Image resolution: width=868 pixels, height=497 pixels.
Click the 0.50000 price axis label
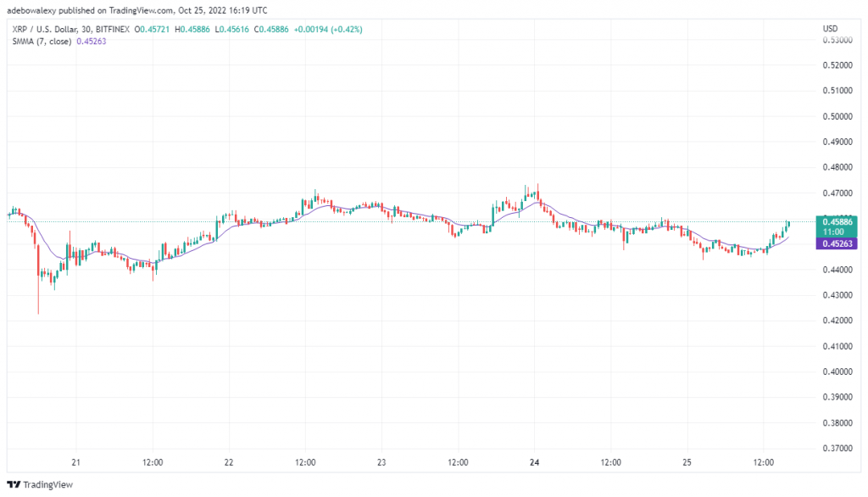coord(837,116)
